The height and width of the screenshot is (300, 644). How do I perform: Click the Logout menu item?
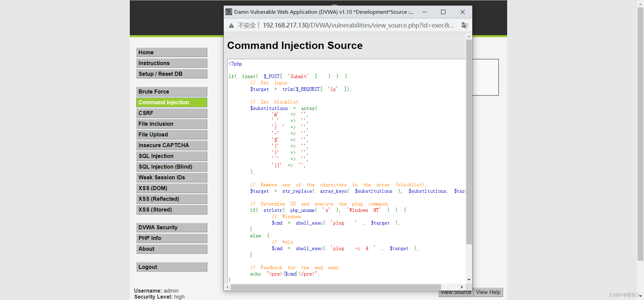pyautogui.click(x=172, y=267)
